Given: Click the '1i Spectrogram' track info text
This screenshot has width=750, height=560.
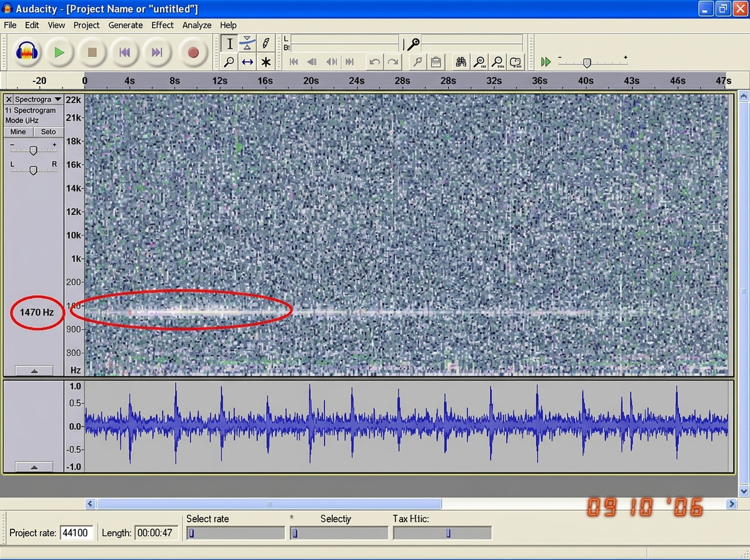Looking at the screenshot, I should tap(31, 111).
